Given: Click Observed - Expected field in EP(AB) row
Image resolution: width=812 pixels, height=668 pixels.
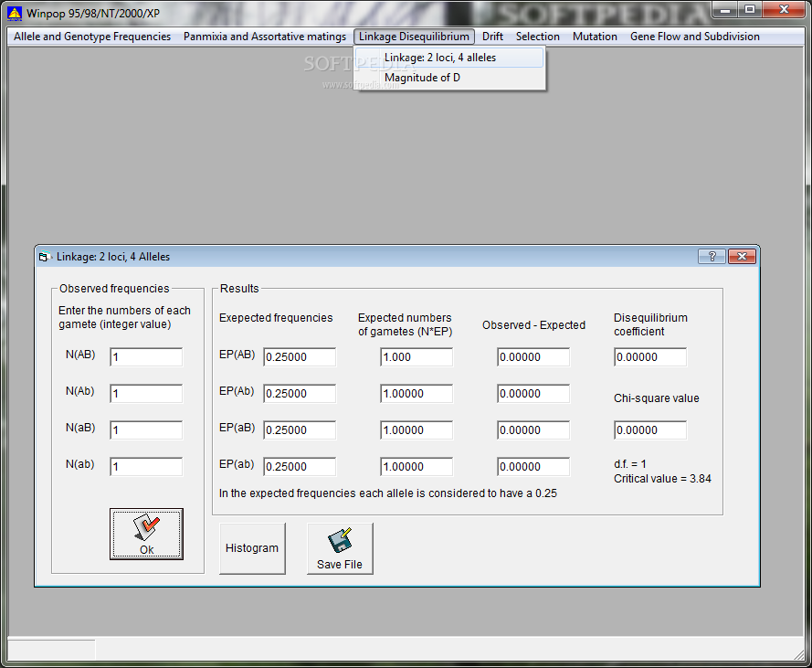Looking at the screenshot, I should pyautogui.click(x=533, y=357).
